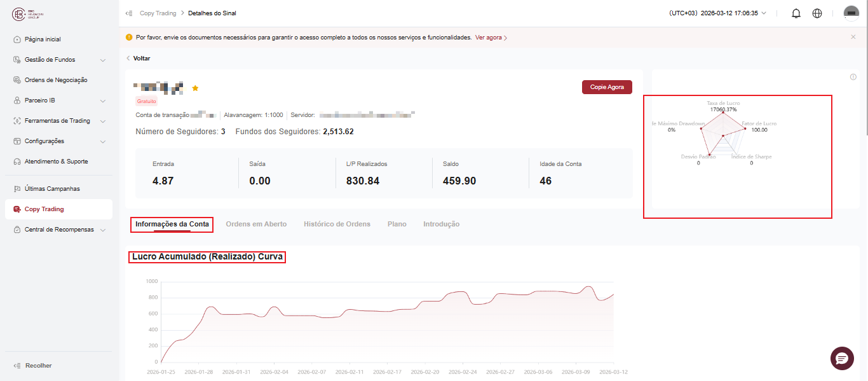
Task: Expand the Parceiro IB menu
Action: click(x=58, y=100)
